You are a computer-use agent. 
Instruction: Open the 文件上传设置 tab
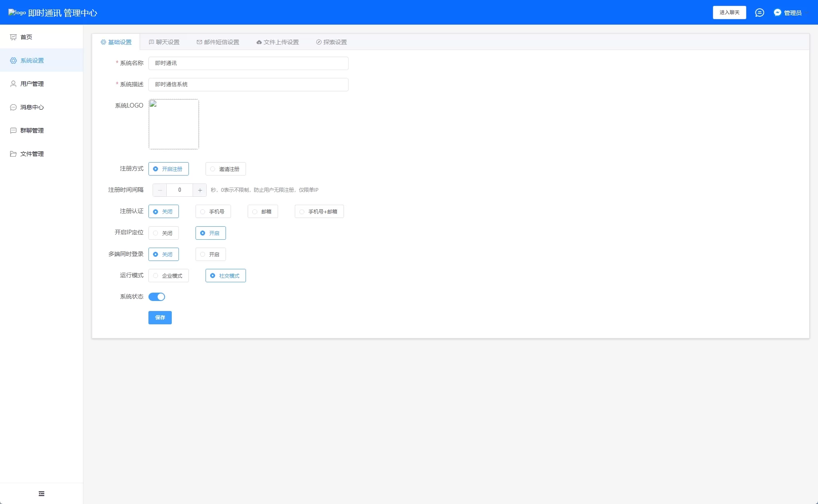click(278, 42)
